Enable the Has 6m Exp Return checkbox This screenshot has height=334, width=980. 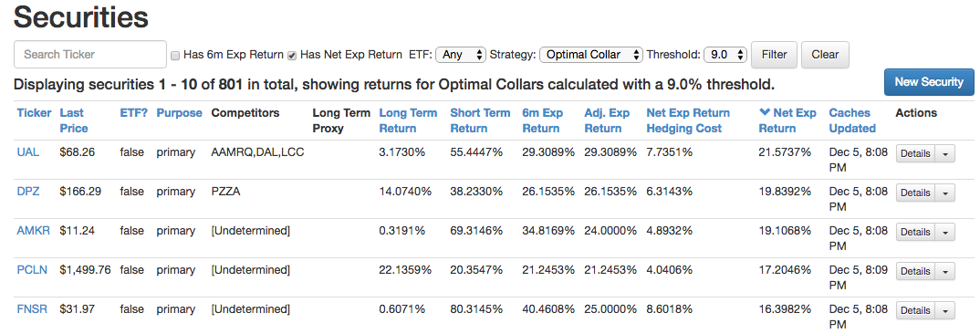[x=175, y=55]
